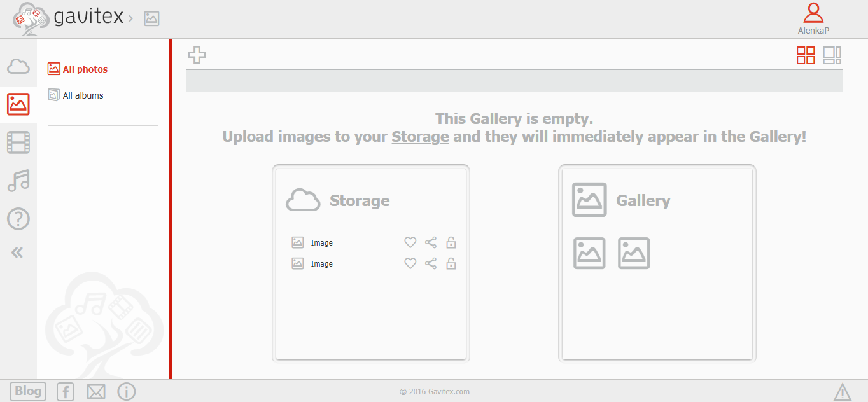Open the Music section in sidebar

click(18, 181)
